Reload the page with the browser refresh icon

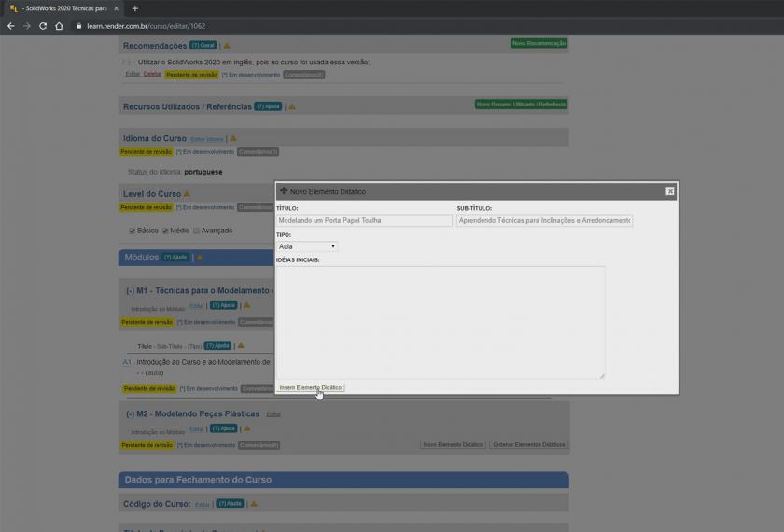click(x=43, y=26)
